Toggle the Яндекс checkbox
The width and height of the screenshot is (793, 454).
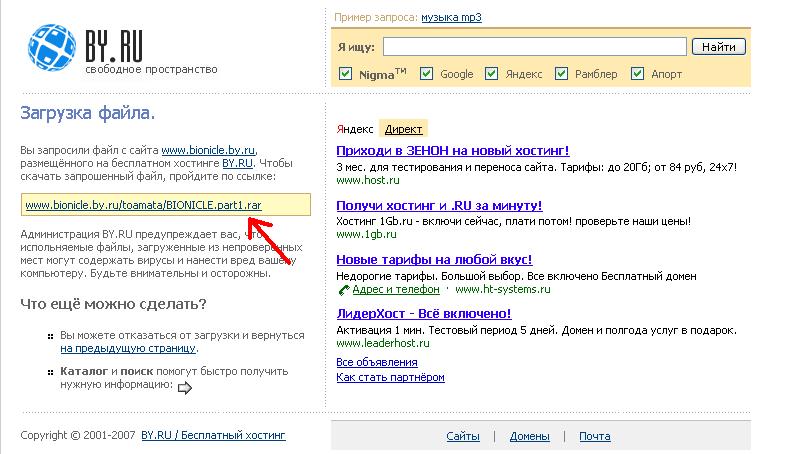(492, 74)
